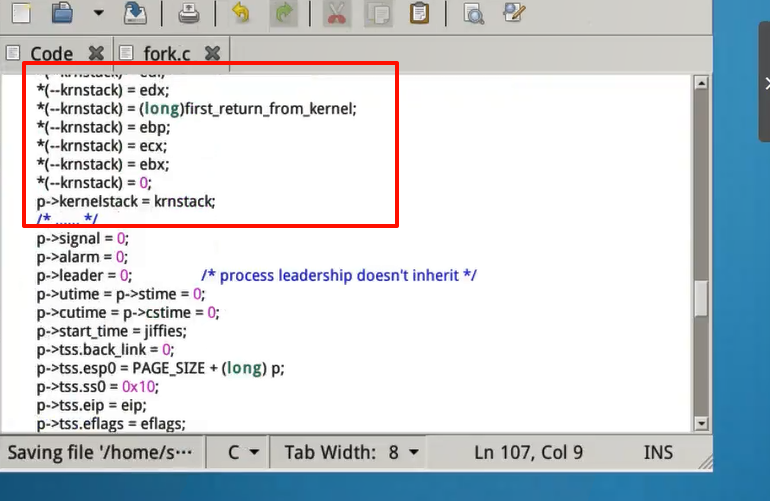The height and width of the screenshot is (501, 770).
Task: Open the recent files dropdown arrow
Action: (x=98, y=13)
